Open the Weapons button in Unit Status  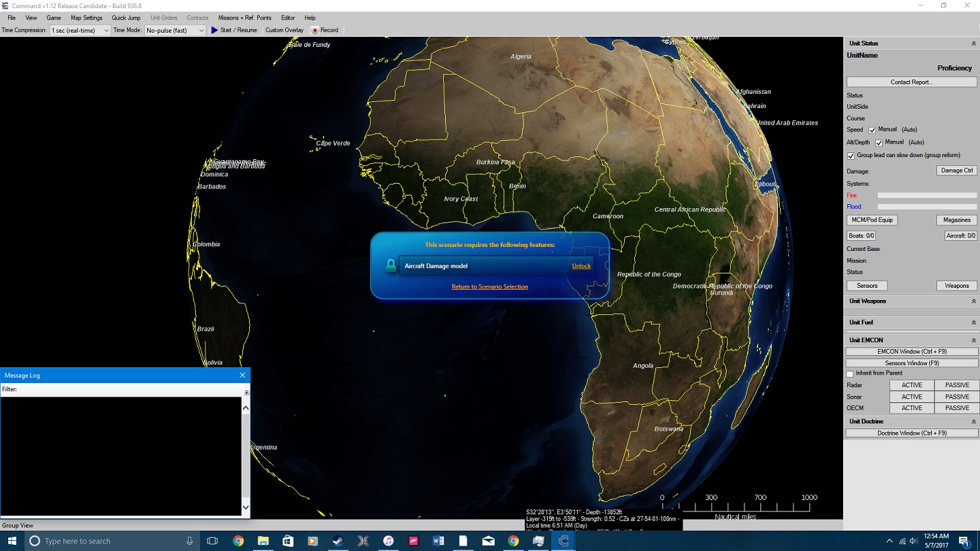point(957,286)
